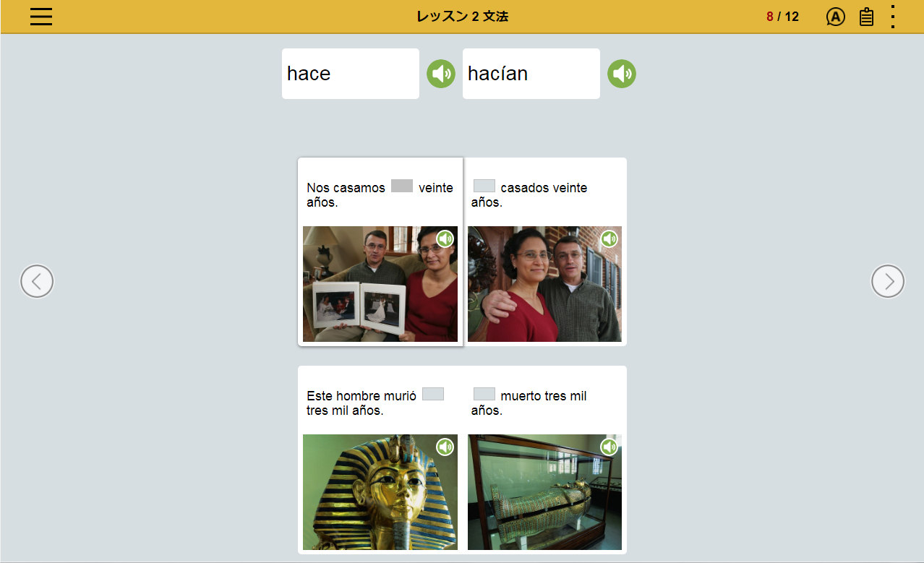Open the three-dot more options menu
The image size is (924, 563).
[893, 17]
